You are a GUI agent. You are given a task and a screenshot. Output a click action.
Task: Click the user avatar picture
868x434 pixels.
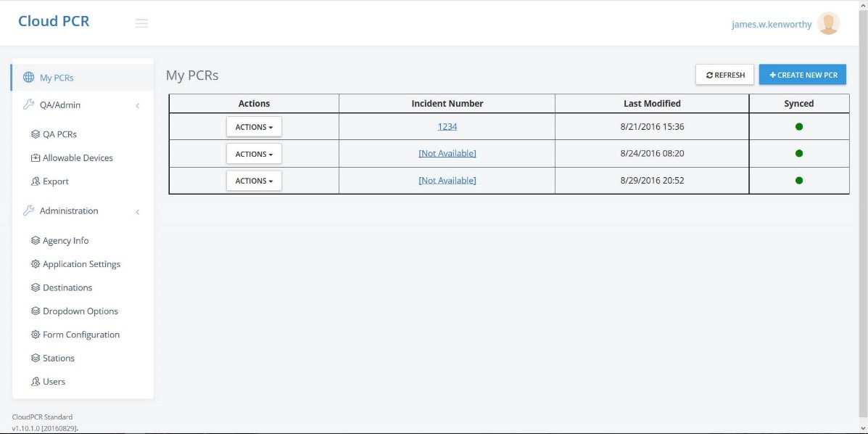828,23
